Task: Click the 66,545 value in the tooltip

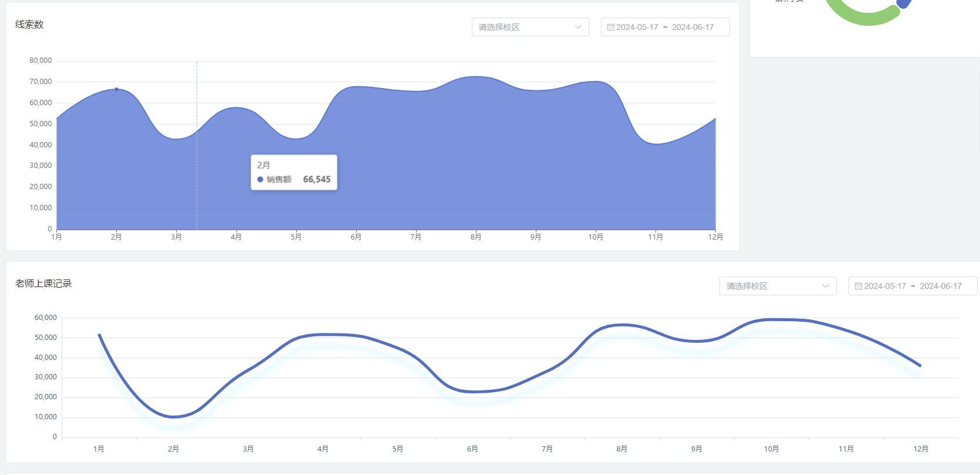Action: pyautogui.click(x=316, y=180)
